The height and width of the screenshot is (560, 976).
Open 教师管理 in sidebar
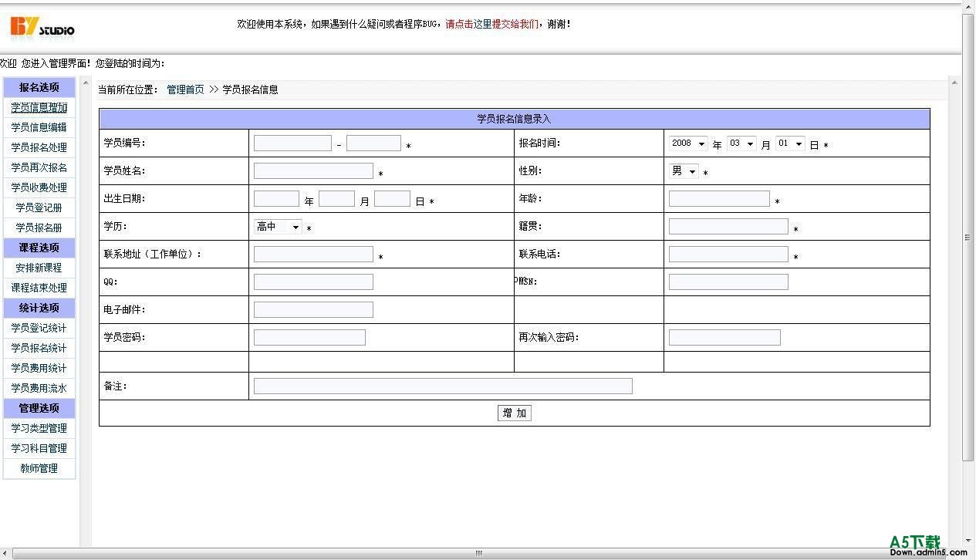[x=39, y=468]
